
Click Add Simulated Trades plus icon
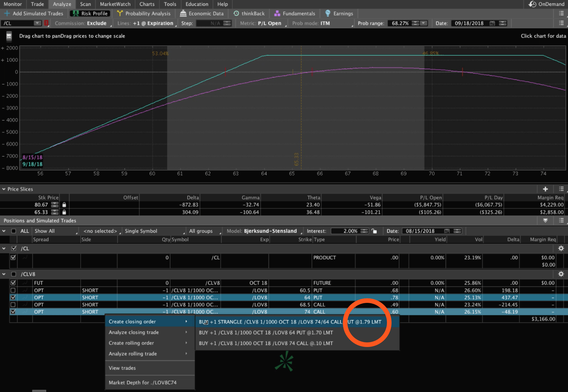coord(7,13)
